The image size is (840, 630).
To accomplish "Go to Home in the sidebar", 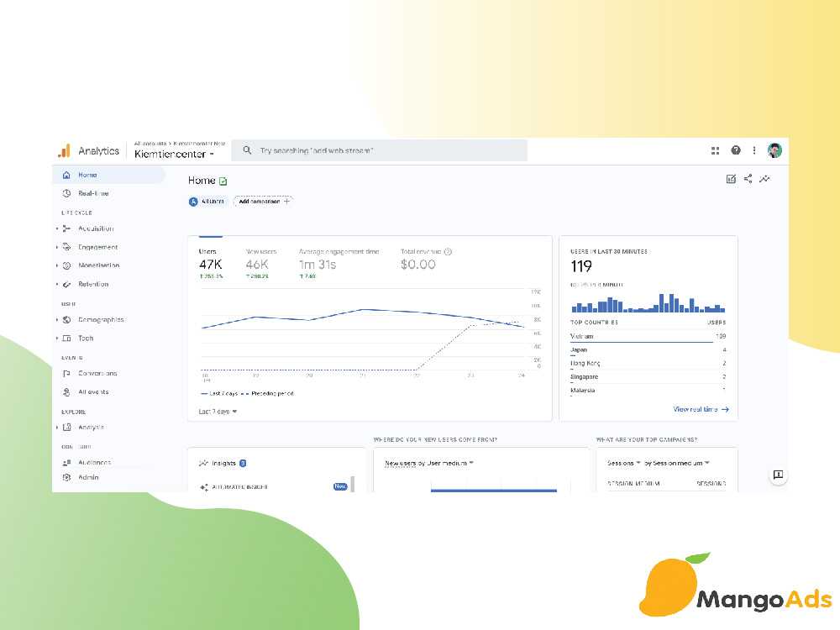I will click(x=108, y=176).
